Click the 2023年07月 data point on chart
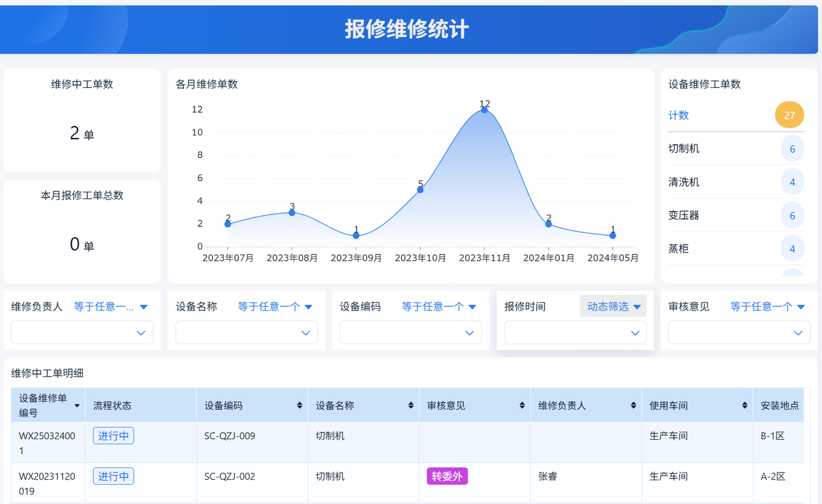Viewport: 822px width, 504px height. click(228, 224)
